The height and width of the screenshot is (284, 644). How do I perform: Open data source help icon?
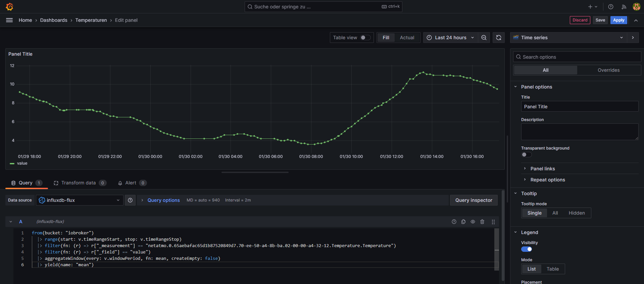(x=130, y=200)
